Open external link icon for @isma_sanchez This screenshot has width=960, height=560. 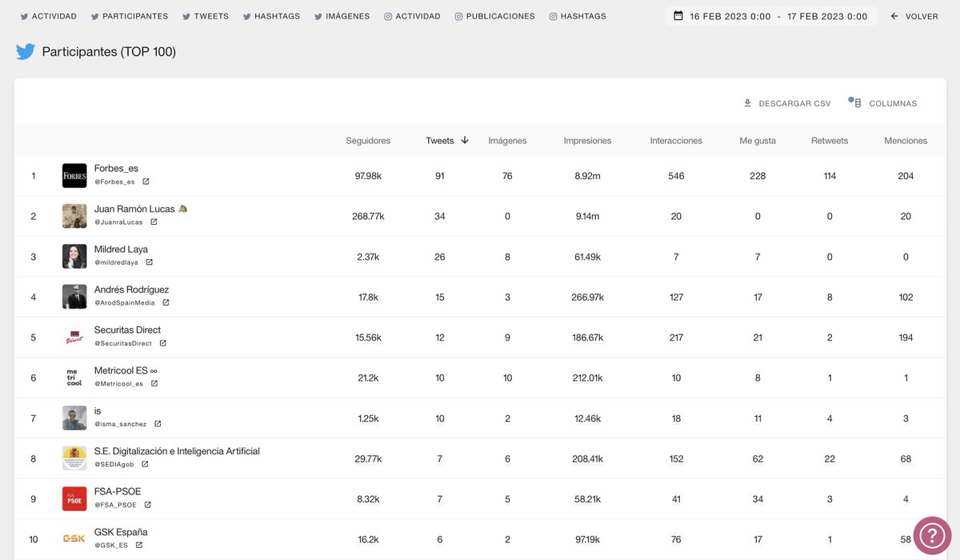(158, 424)
